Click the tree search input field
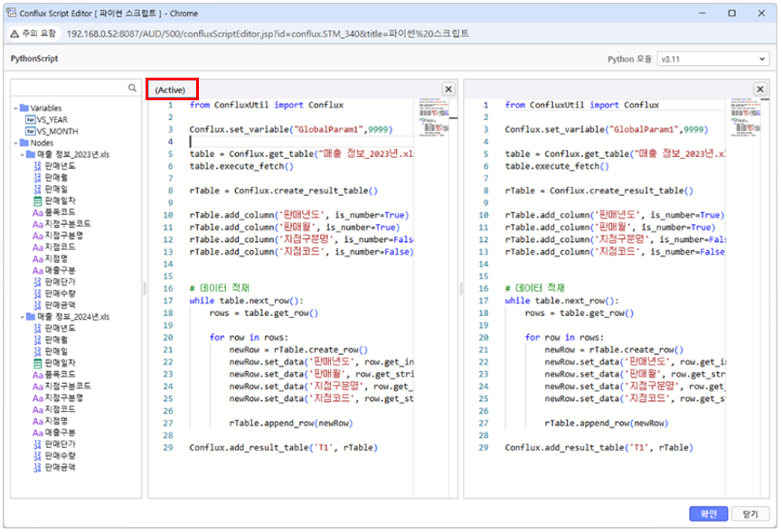782x532 pixels. coord(67,89)
